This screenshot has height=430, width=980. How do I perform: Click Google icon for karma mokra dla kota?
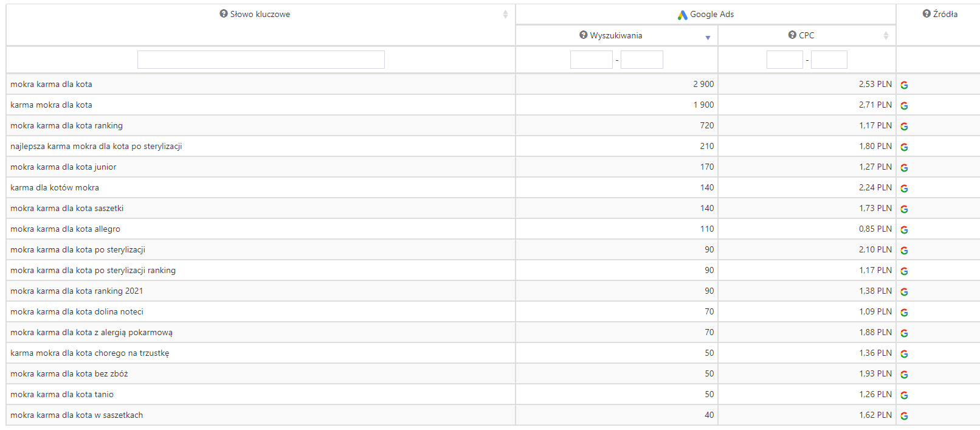click(x=904, y=106)
